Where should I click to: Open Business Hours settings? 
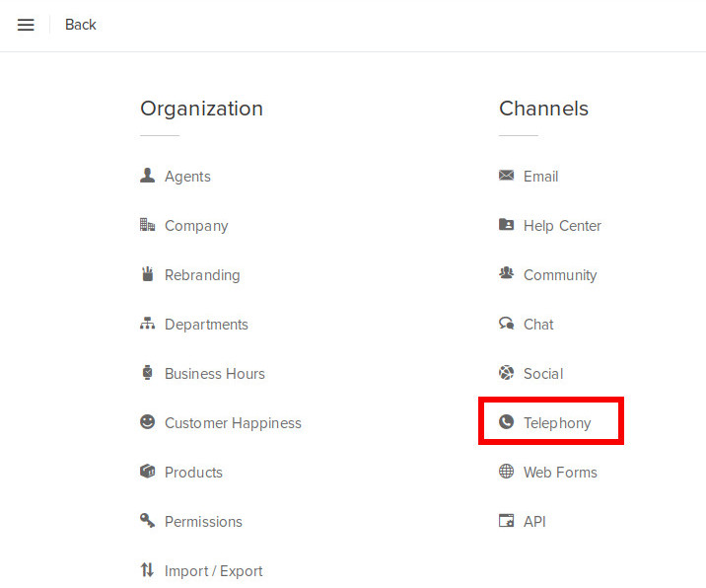[x=214, y=374]
